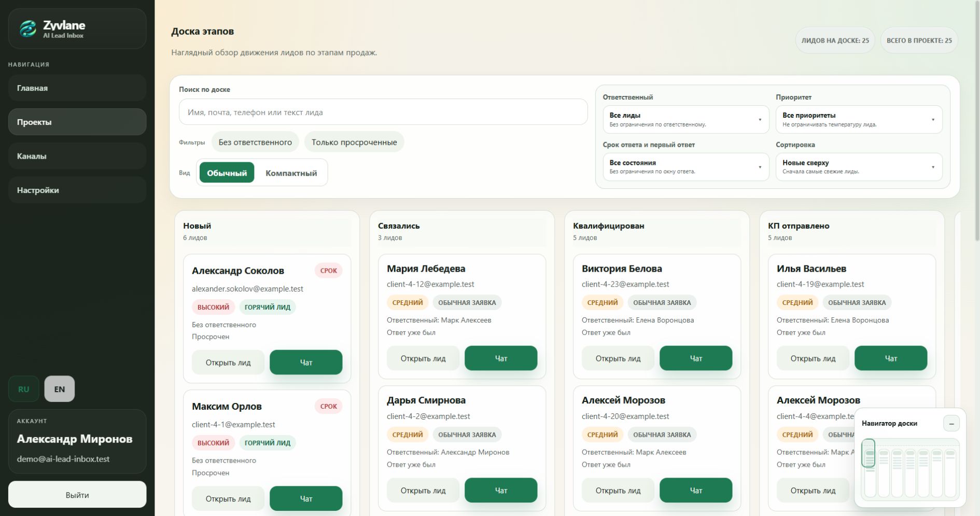The image size is (980, 516).
Task: Focus the board search field
Action: tap(383, 112)
